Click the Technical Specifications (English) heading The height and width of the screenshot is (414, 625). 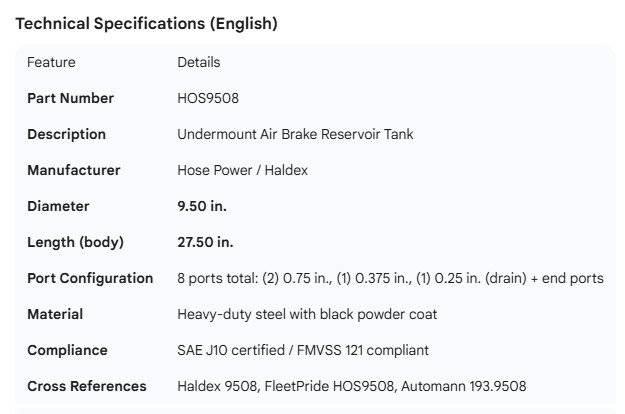(x=147, y=24)
